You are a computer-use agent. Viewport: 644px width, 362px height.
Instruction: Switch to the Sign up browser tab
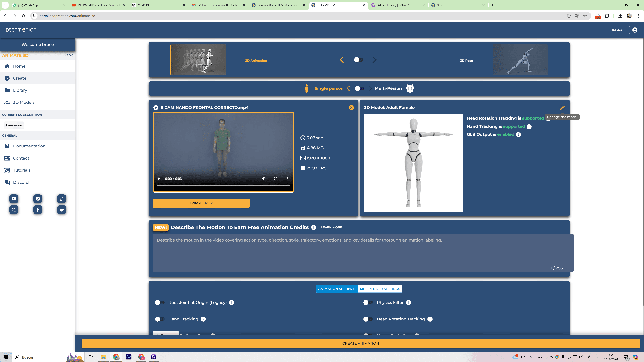click(x=458, y=5)
